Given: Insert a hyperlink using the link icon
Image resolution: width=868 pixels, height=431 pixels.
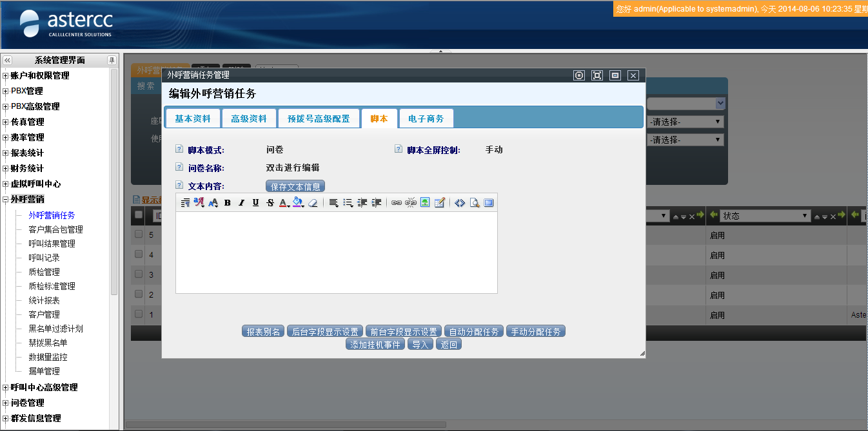Looking at the screenshot, I should [397, 203].
